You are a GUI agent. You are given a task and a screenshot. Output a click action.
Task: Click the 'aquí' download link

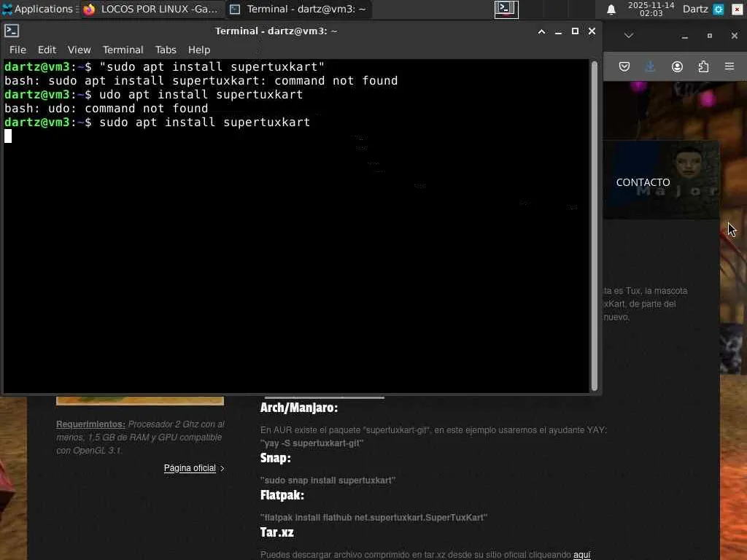[x=581, y=555]
